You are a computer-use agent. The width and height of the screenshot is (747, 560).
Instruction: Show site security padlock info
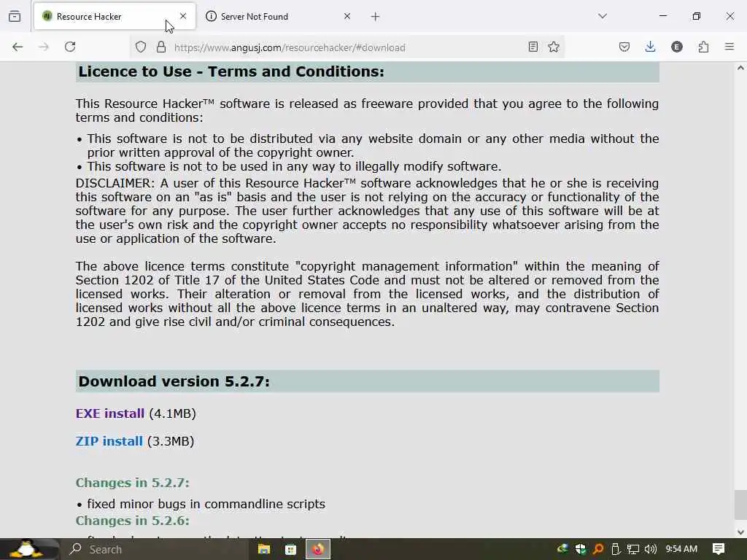click(x=161, y=47)
